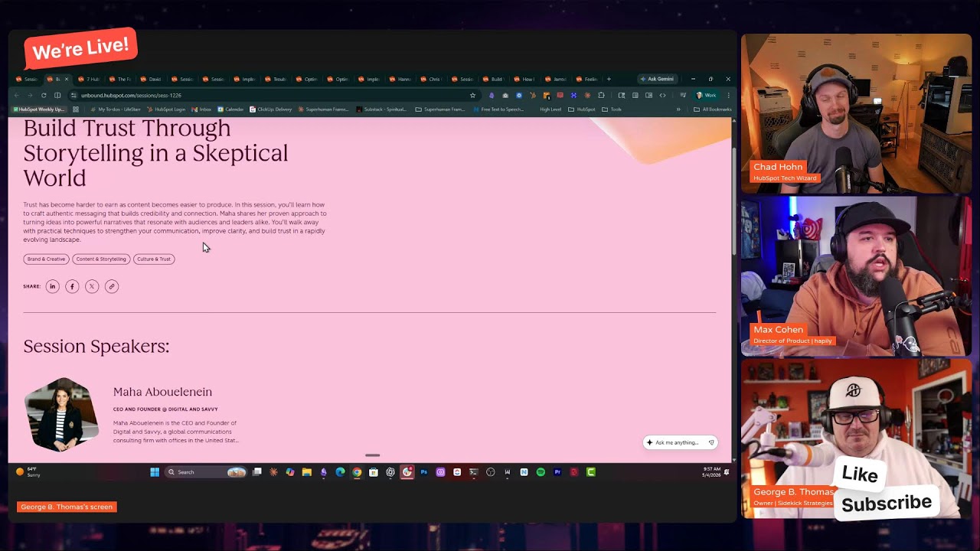Screen dimensions: 980x551
Task: Switch to the 'Chris' browser tab
Action: (x=431, y=79)
